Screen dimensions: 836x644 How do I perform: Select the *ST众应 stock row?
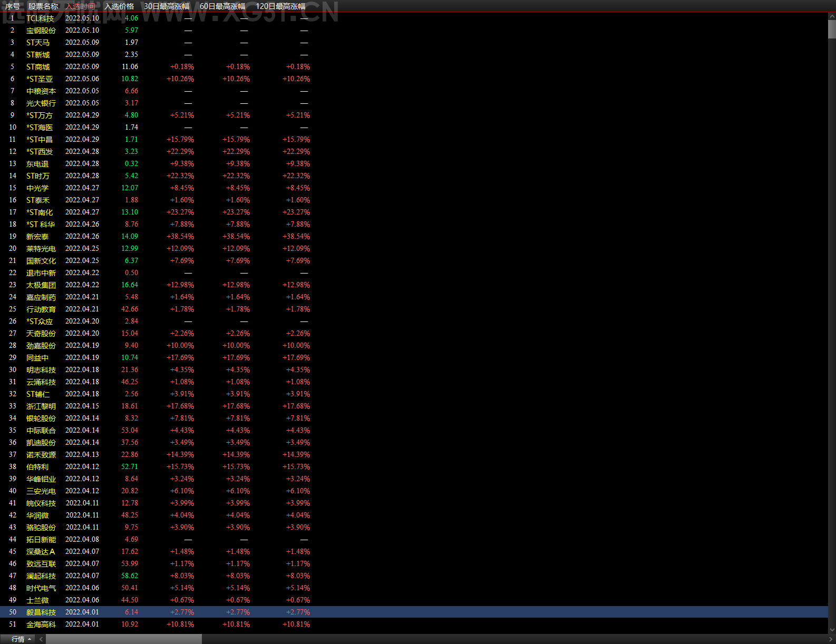click(414, 321)
